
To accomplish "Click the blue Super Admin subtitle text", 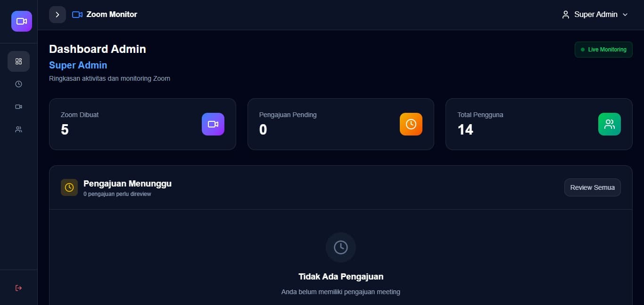I will (78, 65).
